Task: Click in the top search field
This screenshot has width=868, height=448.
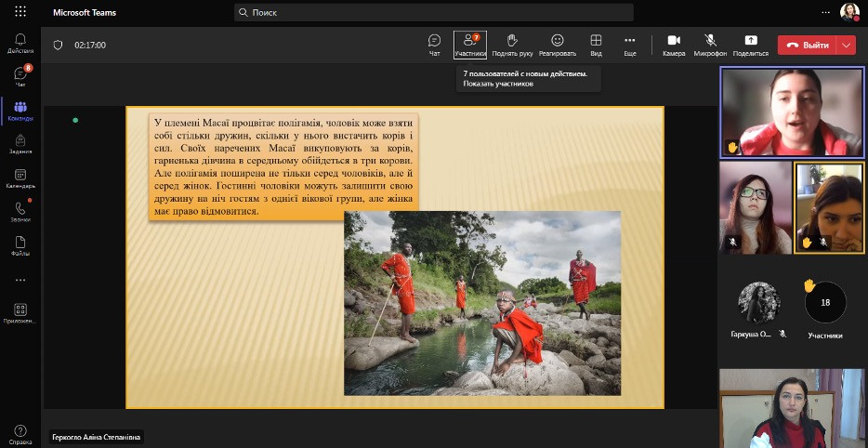Action: click(434, 12)
